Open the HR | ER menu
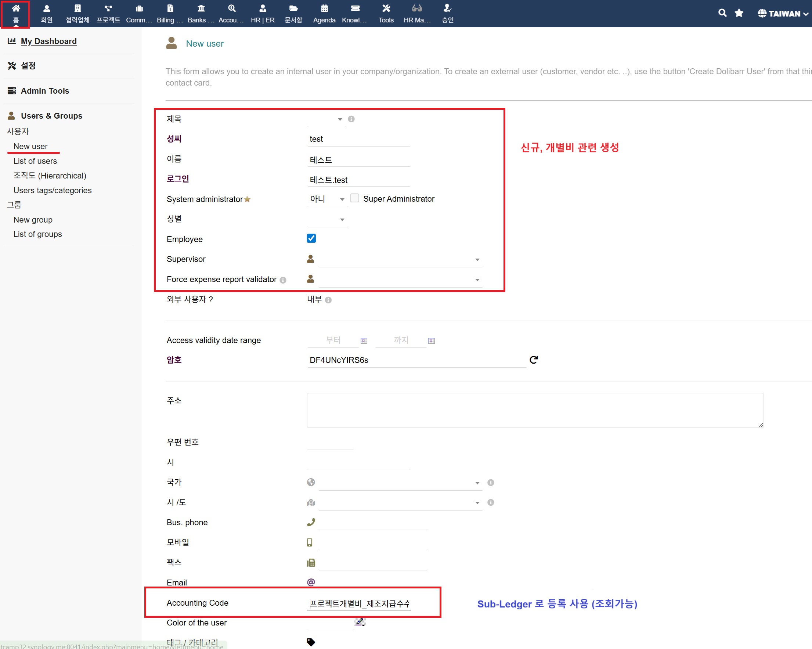The image size is (812, 649). click(263, 13)
